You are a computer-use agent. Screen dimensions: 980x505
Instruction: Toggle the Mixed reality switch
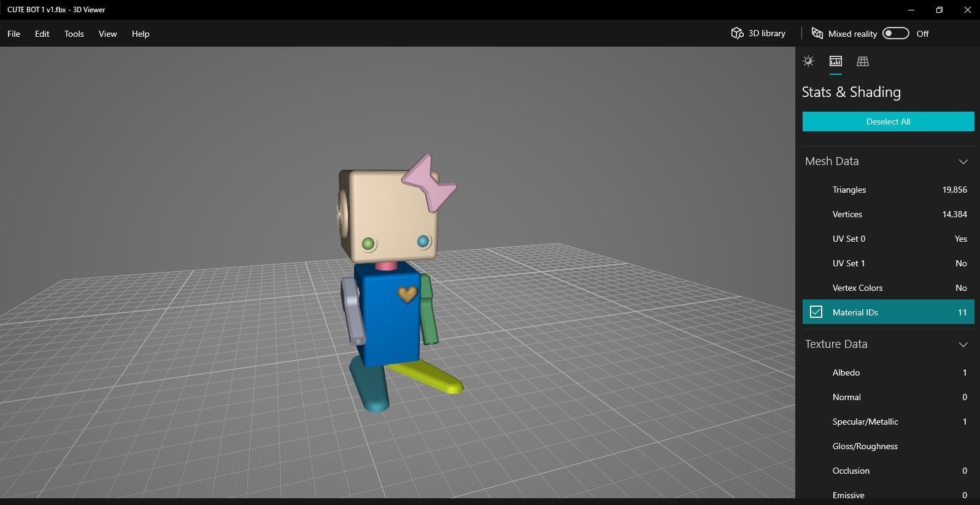click(x=895, y=33)
